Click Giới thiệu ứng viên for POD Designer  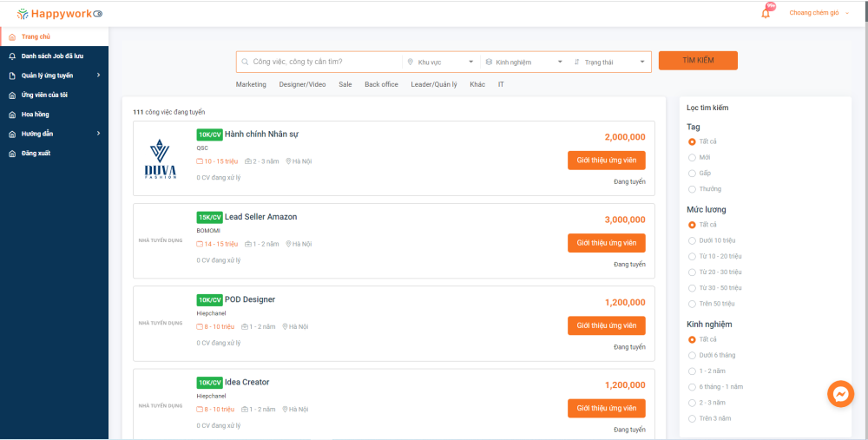(x=606, y=325)
